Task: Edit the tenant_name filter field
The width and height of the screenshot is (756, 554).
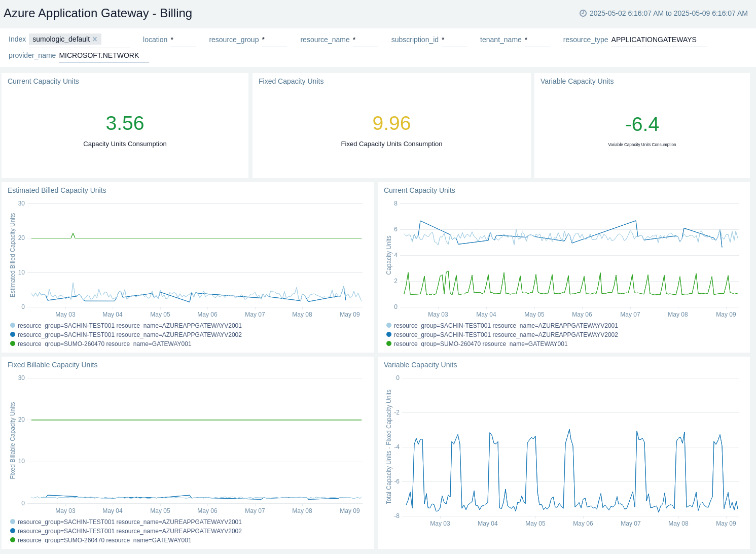Action: (x=537, y=40)
